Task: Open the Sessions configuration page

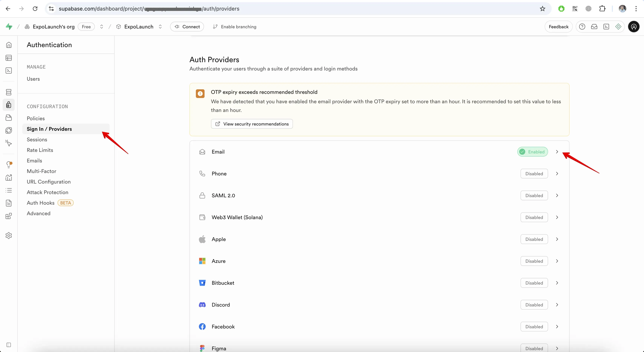Action: point(37,140)
